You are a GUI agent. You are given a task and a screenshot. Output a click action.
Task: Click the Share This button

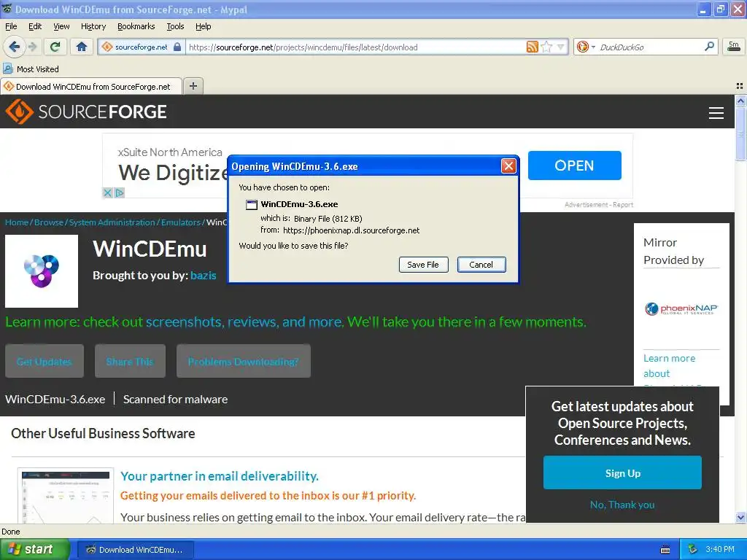[130, 362]
